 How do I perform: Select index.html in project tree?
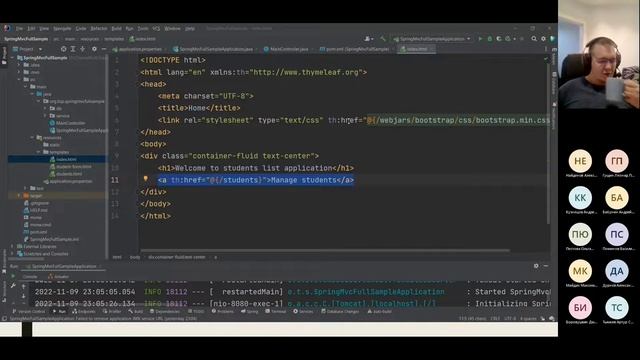[67, 159]
